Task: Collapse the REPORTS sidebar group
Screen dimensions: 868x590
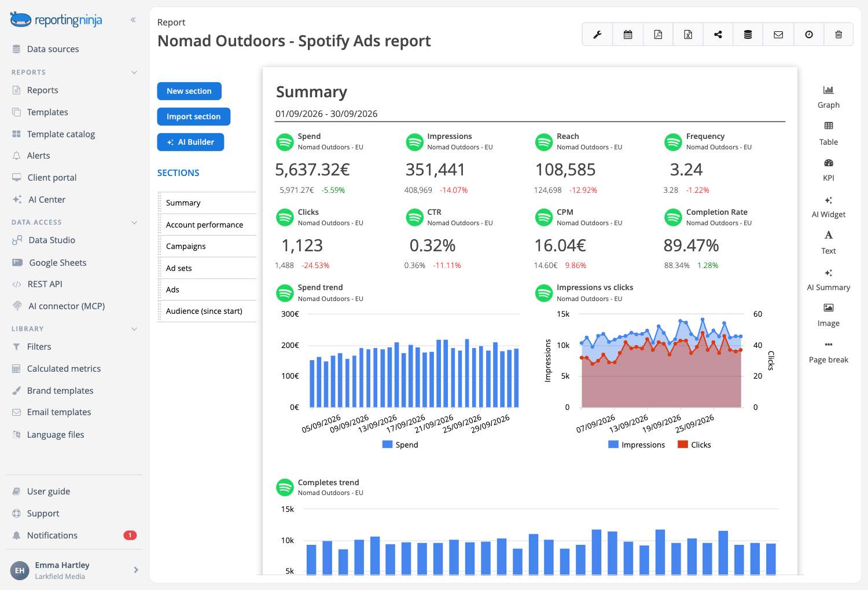Action: point(134,72)
